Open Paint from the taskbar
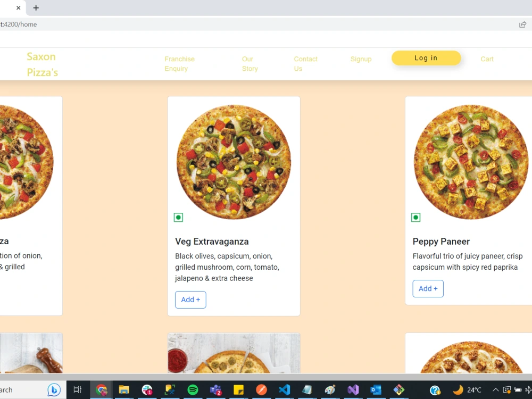This screenshot has height=399, width=532. click(330, 390)
